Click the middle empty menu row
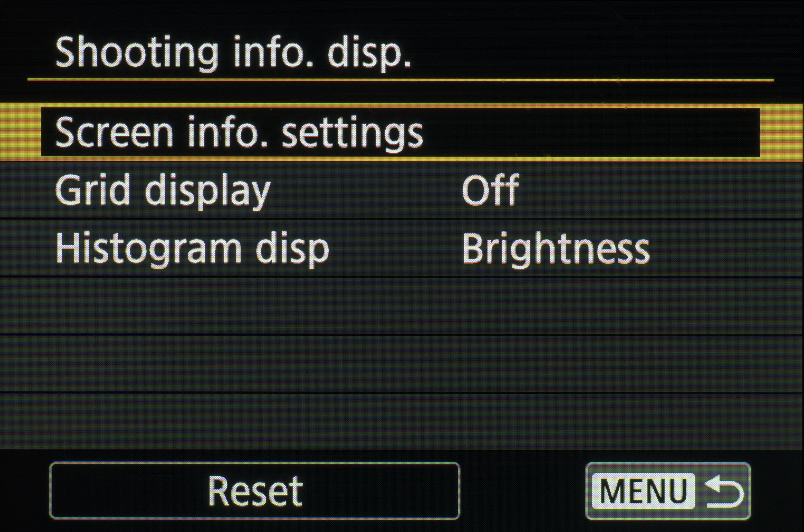The image size is (804, 532). click(x=402, y=364)
